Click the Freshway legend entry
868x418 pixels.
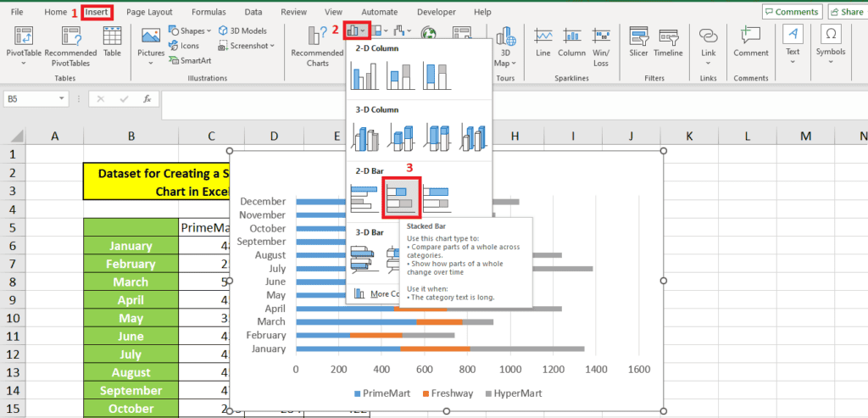coord(448,393)
